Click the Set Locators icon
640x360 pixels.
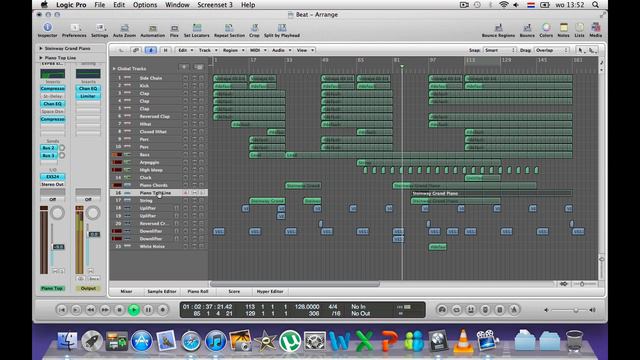click(196, 29)
